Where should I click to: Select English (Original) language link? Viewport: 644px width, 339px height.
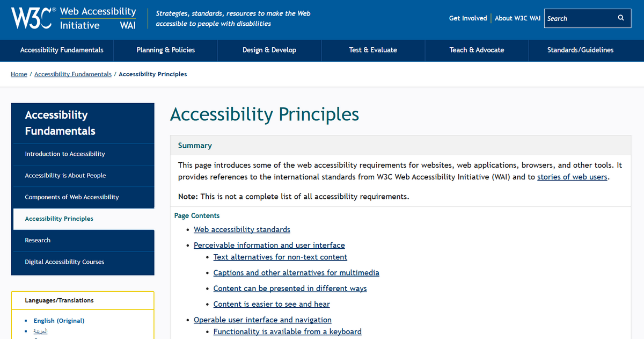pos(59,321)
